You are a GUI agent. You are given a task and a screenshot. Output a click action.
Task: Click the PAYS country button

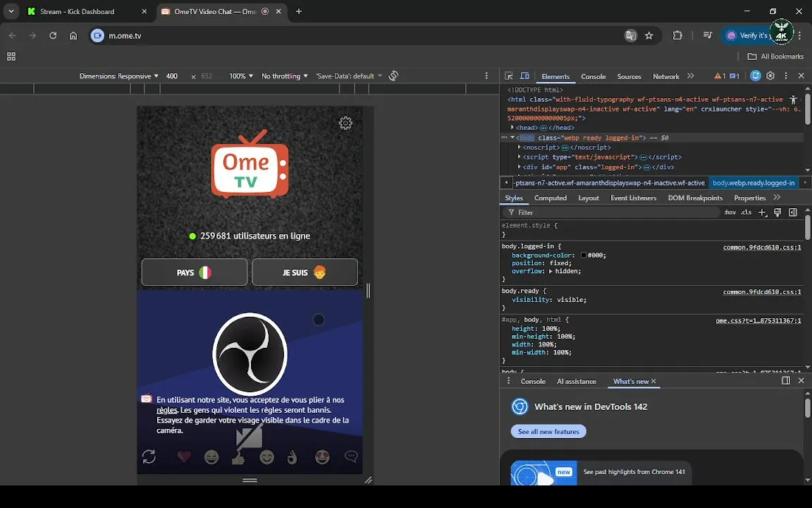coord(195,272)
